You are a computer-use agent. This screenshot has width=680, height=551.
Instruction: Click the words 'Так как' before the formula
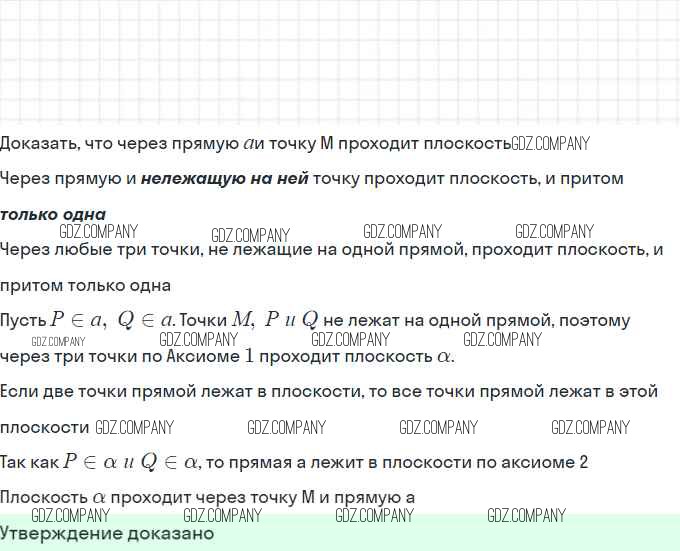pos(29,462)
